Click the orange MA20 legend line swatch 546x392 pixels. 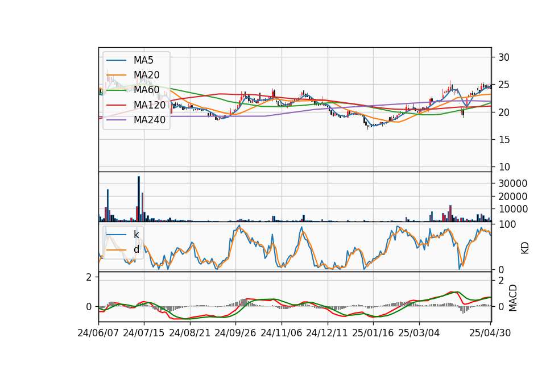click(x=116, y=75)
